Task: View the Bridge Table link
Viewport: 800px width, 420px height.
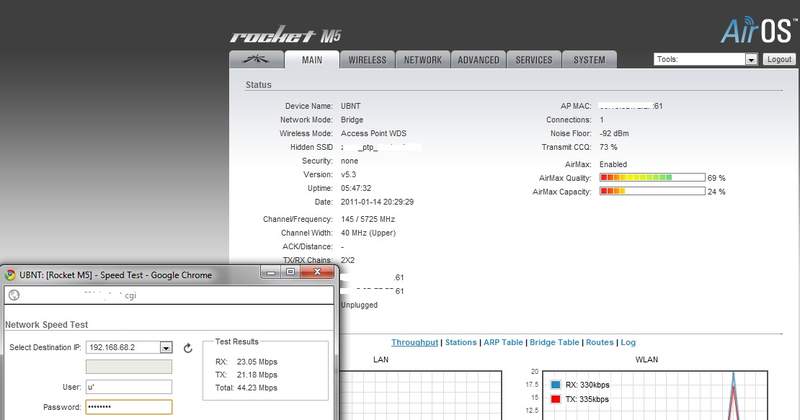Action: tap(554, 342)
